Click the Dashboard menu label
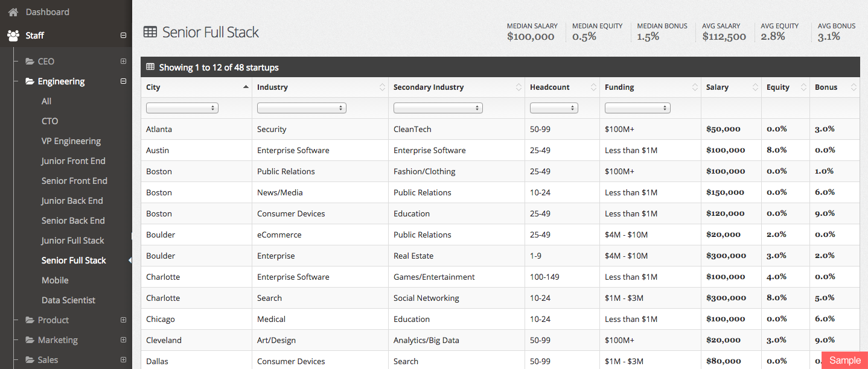Screen dimensions: 868x369 (x=48, y=12)
